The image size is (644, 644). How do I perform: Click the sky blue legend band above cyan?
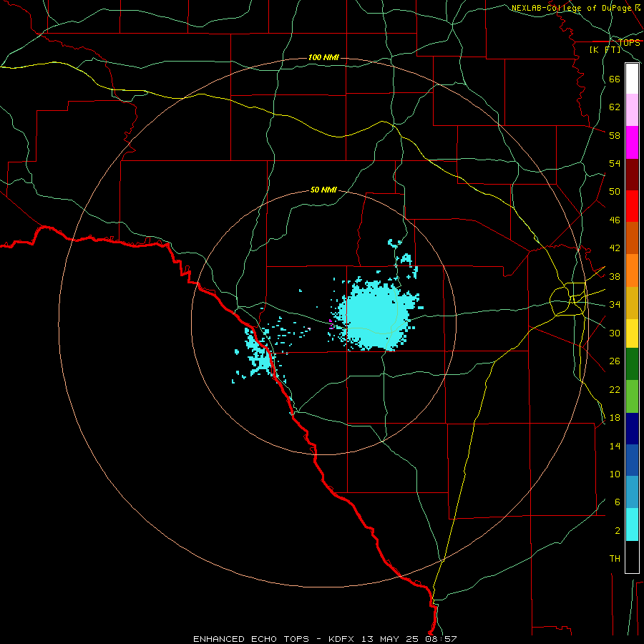[x=632, y=492]
